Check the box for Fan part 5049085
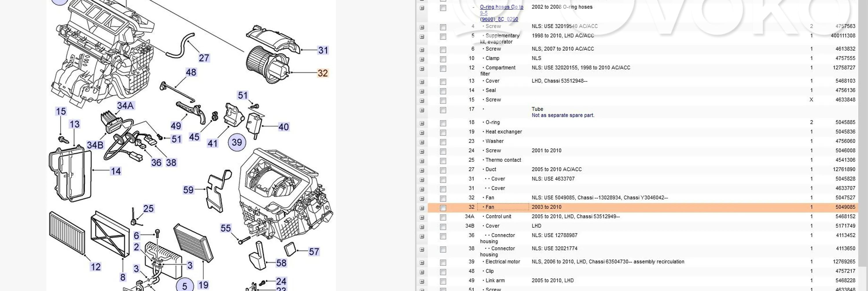The width and height of the screenshot is (868, 291). (443, 208)
